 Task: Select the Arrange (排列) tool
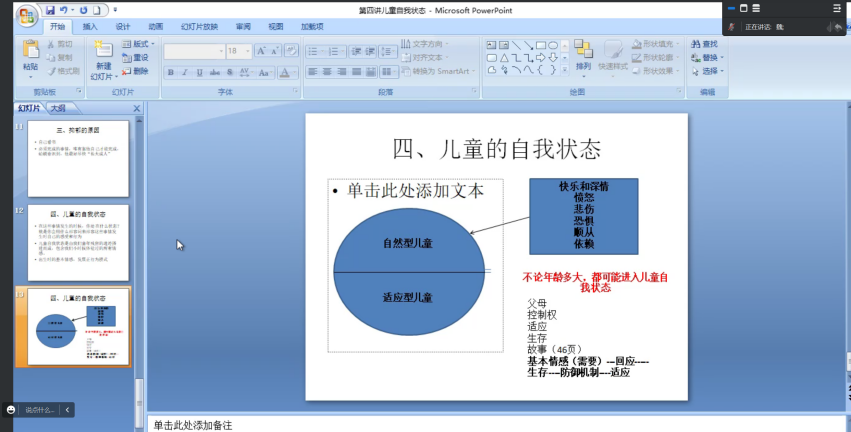tap(583, 52)
